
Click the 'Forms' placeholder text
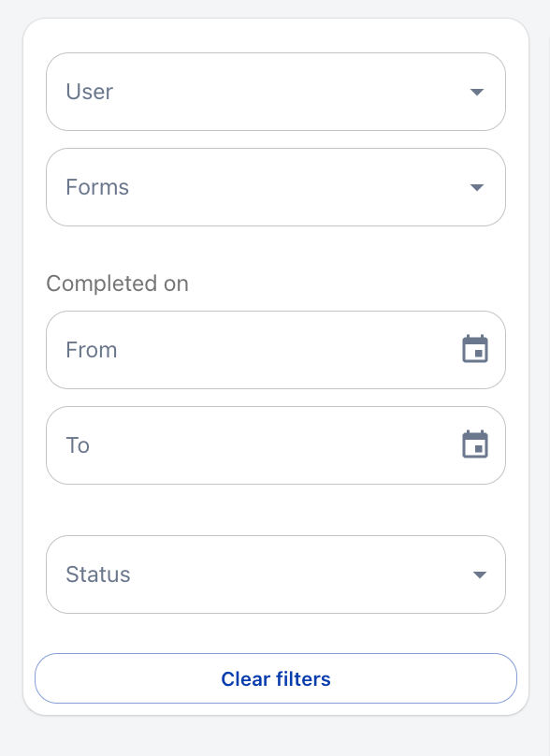click(x=97, y=187)
